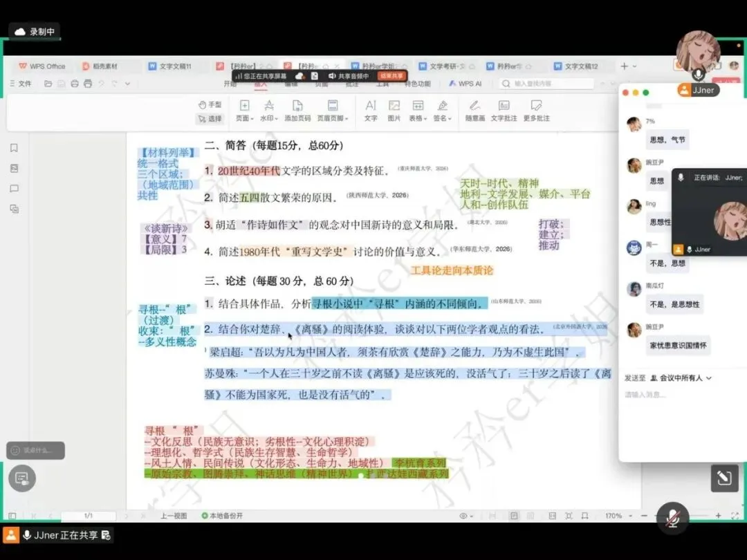Viewport: 747px width, 560px height.
Task: Open the thumbnail panel in left sidebar
Action: pyautogui.click(x=15, y=168)
